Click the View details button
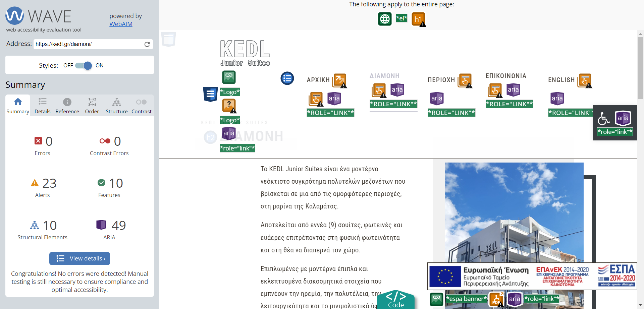644x309 pixels. click(79, 258)
